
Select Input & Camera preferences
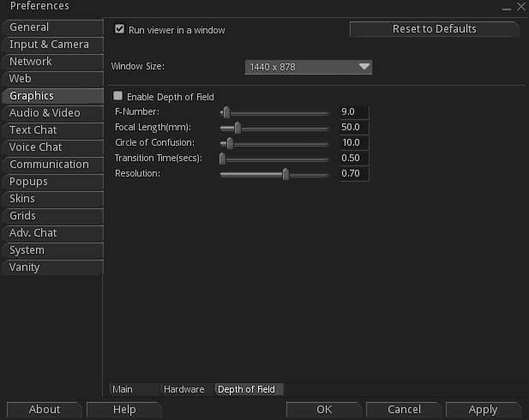tap(51, 45)
